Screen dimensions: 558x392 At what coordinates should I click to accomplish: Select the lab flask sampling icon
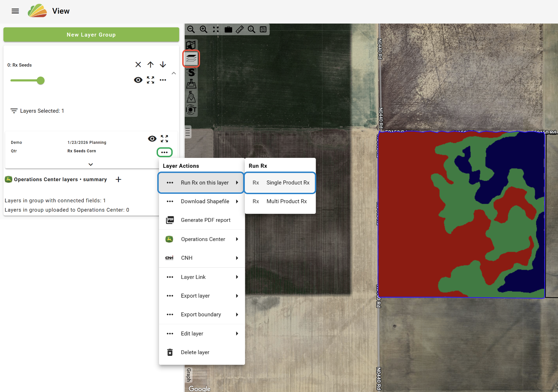click(191, 84)
